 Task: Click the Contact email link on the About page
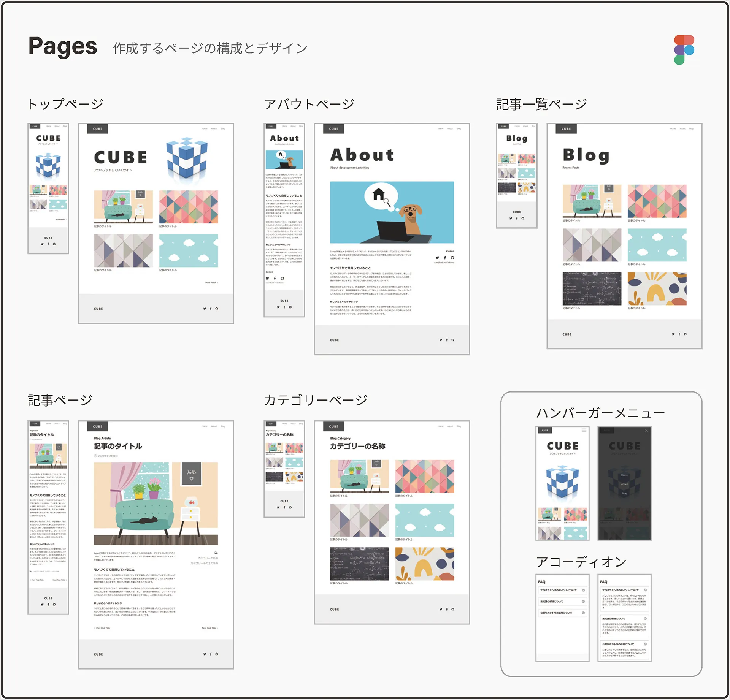tap(444, 263)
